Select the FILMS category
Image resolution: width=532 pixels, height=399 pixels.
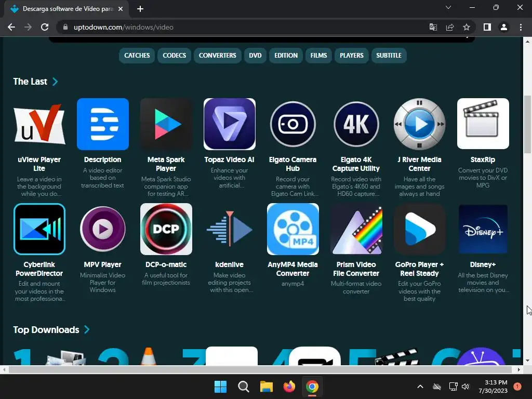pos(318,55)
